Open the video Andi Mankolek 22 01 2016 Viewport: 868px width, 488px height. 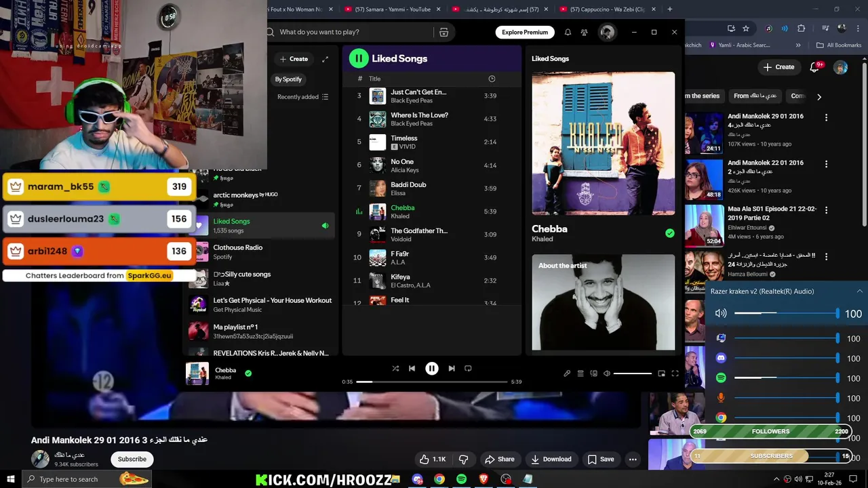point(766,167)
